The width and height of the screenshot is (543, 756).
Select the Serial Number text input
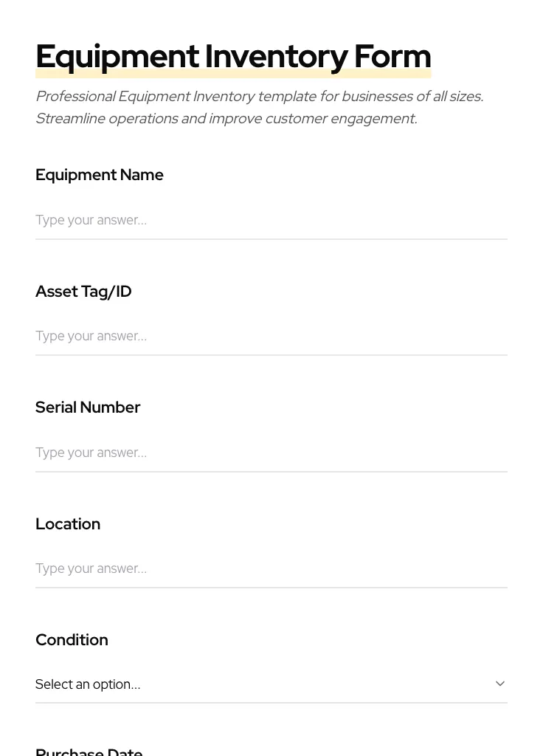pyautogui.click(x=271, y=453)
